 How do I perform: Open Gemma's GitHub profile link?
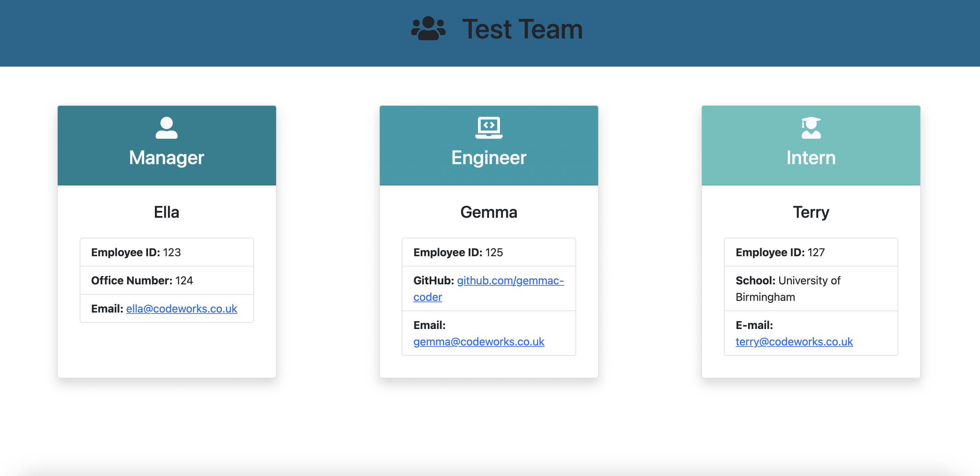(510, 281)
